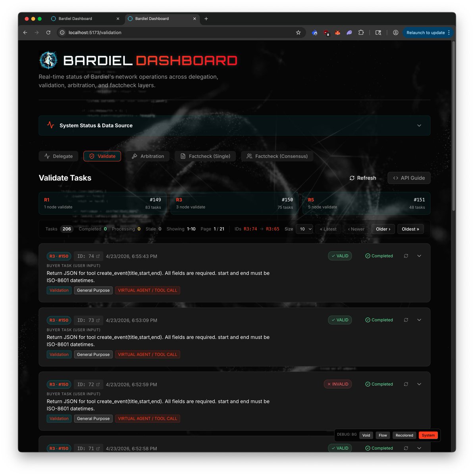Go to the Older page
Viewport: 474px width, 476px height.
coord(383,229)
